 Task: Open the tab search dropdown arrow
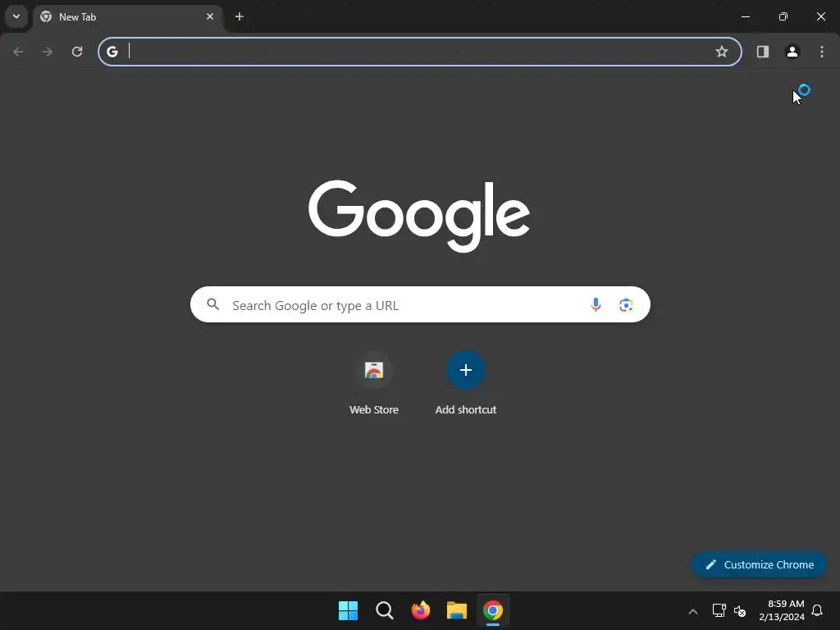point(16,16)
